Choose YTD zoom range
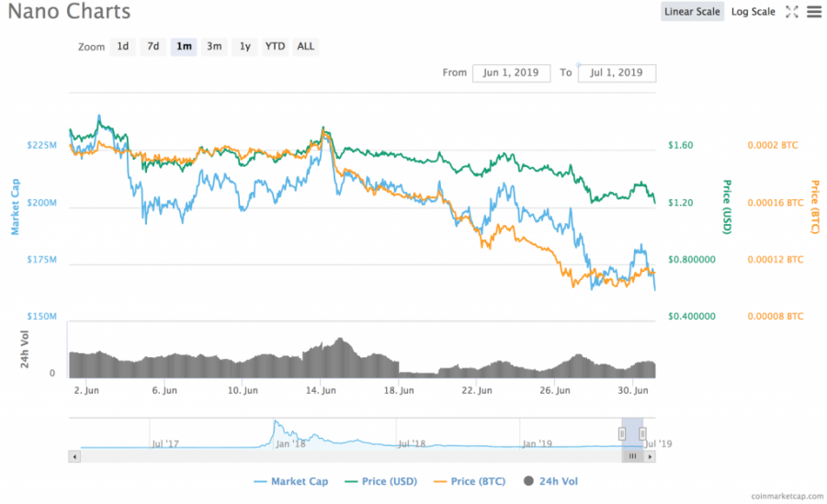Screen dimensions: 827x504 (x=275, y=47)
